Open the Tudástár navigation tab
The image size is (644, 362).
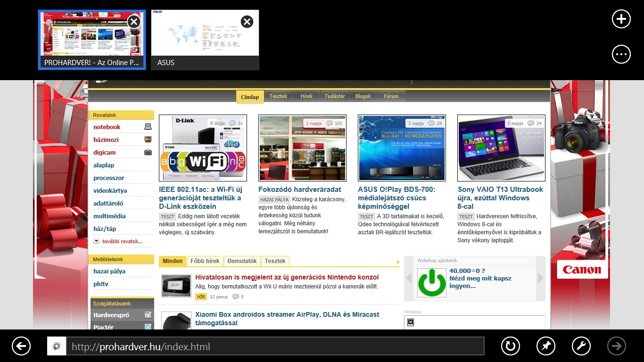335,96
